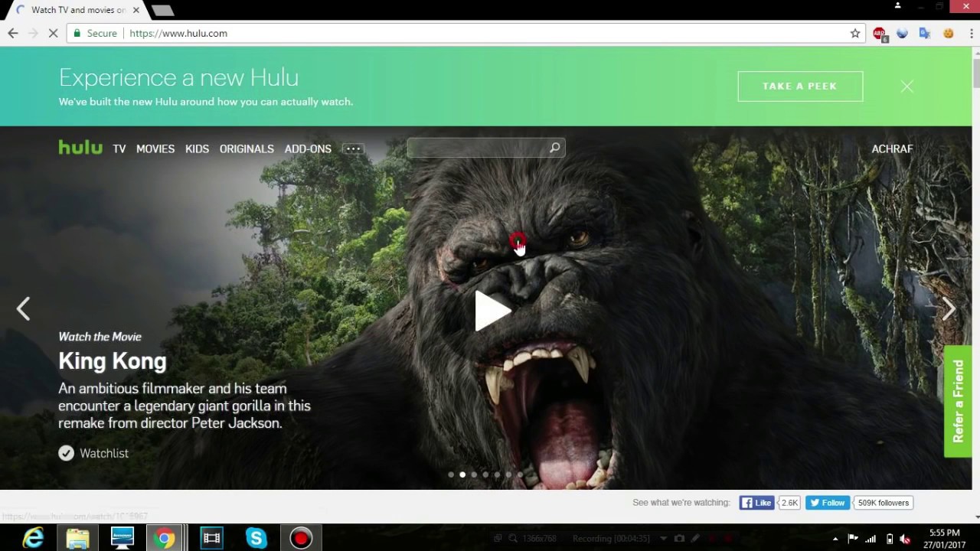980x551 pixels.
Task: Click the 509K followers count
Action: 883,503
